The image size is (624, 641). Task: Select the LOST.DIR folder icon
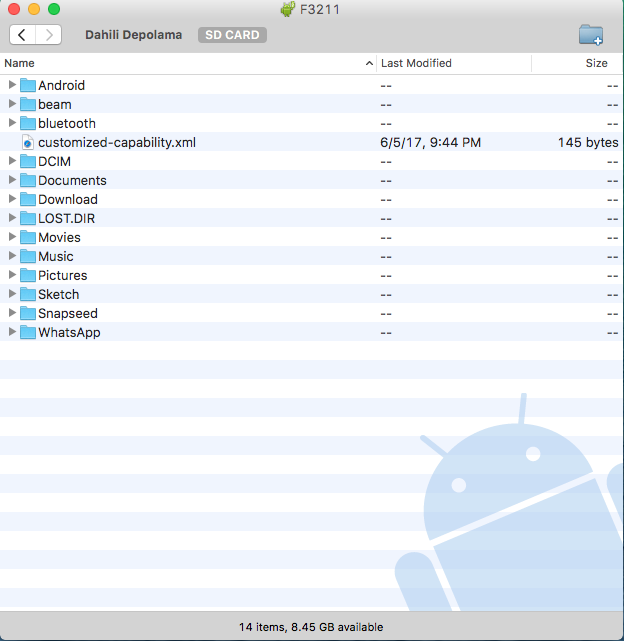[x=28, y=218]
